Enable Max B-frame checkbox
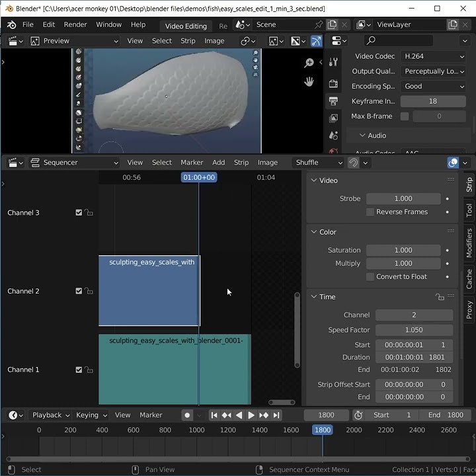 pos(405,116)
